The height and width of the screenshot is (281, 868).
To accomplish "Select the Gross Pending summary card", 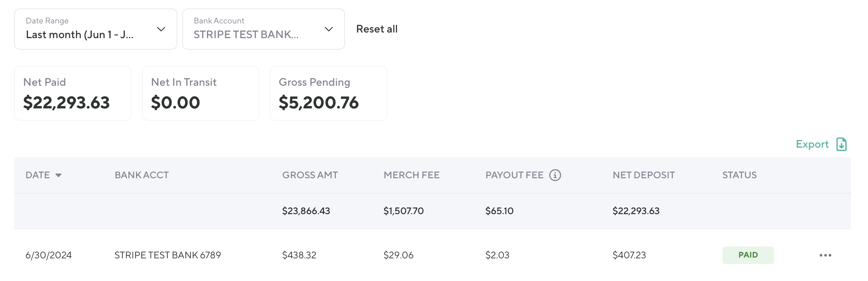I will [328, 93].
